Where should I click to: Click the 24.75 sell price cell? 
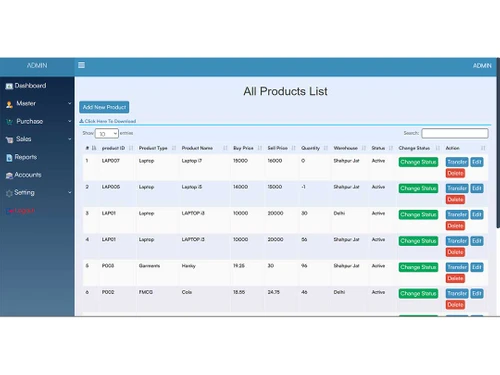click(x=273, y=292)
